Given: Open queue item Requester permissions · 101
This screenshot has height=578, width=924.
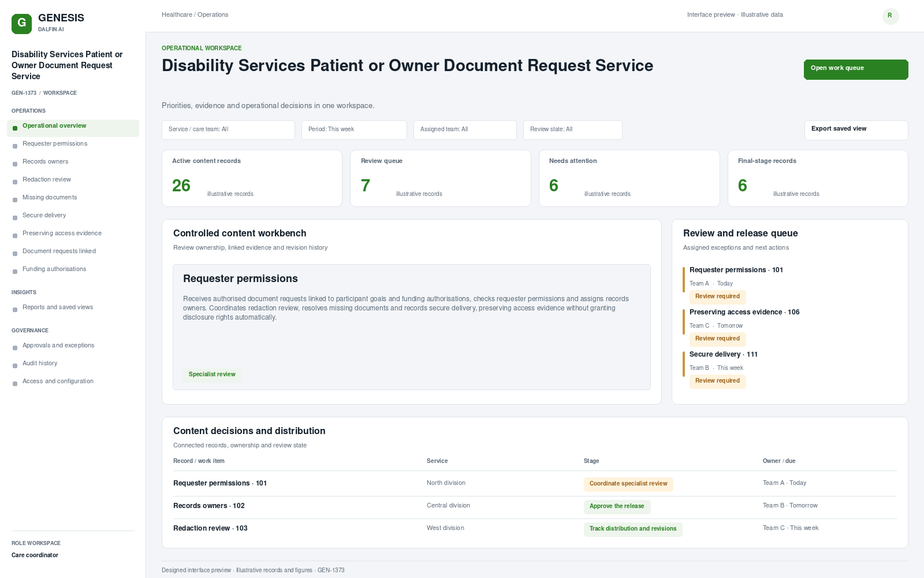Looking at the screenshot, I should 736,270.
